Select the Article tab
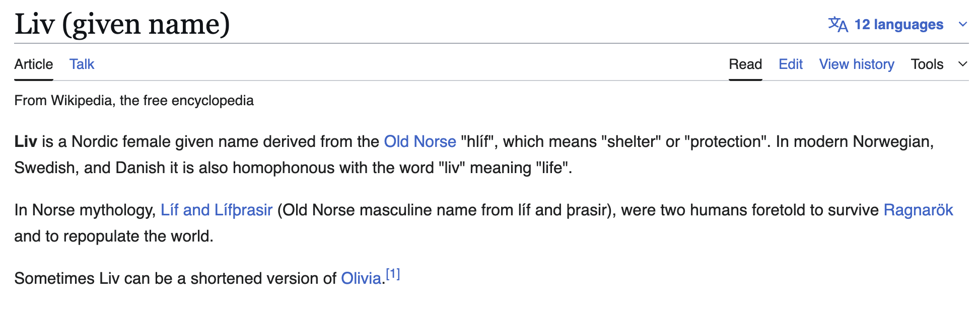 pyautogui.click(x=34, y=64)
